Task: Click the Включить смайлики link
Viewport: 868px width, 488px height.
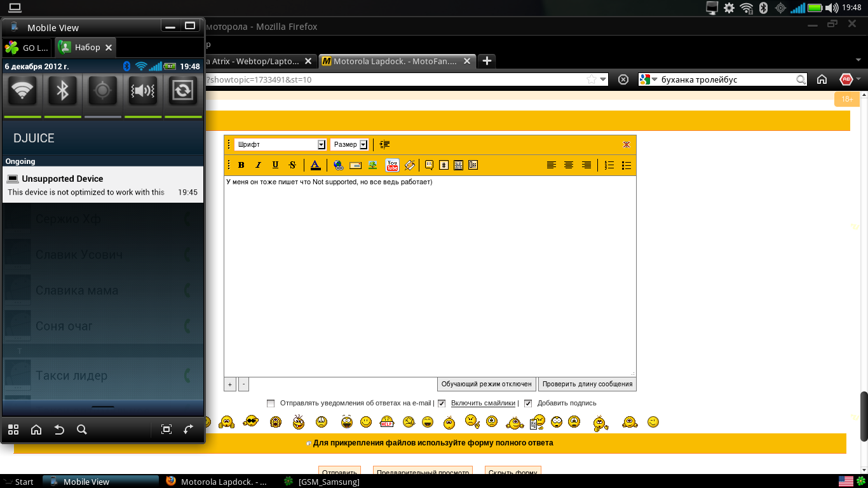Action: click(483, 403)
